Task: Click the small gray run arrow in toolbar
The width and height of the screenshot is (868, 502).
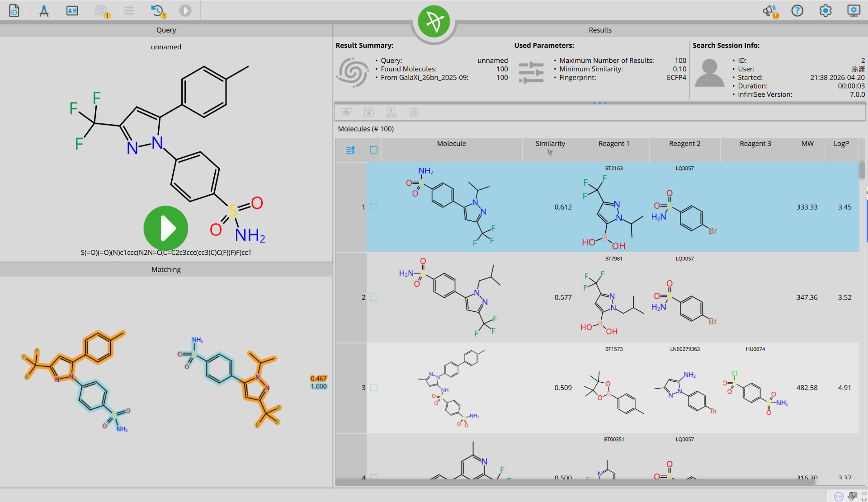Action: 185,10
